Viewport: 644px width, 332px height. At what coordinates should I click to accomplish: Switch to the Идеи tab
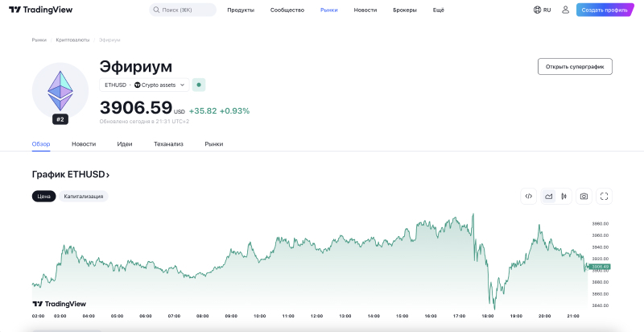pos(125,143)
